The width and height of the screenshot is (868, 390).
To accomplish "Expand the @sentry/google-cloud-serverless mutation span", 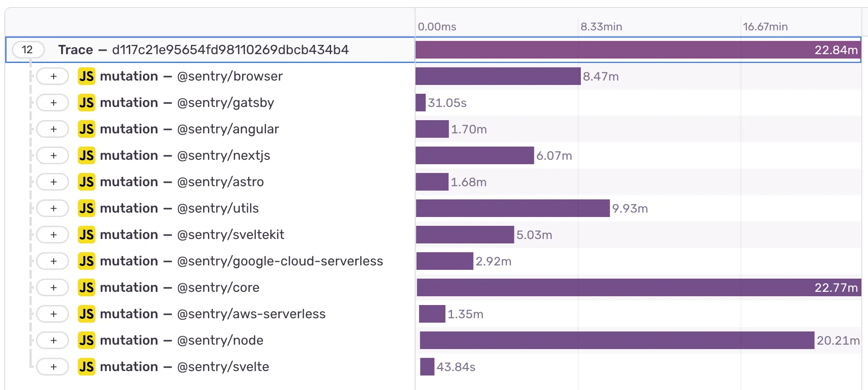I will 52,261.
